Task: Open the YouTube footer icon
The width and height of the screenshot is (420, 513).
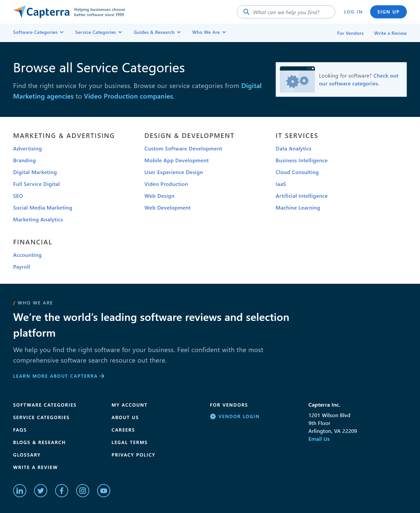Action: pyautogui.click(x=104, y=491)
